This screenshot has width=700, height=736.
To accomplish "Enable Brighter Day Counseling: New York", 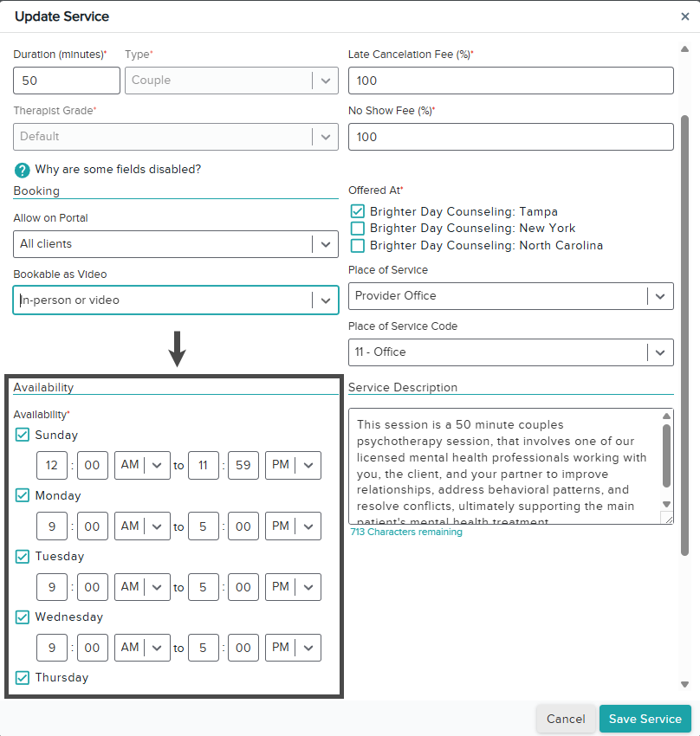I will 358,228.
